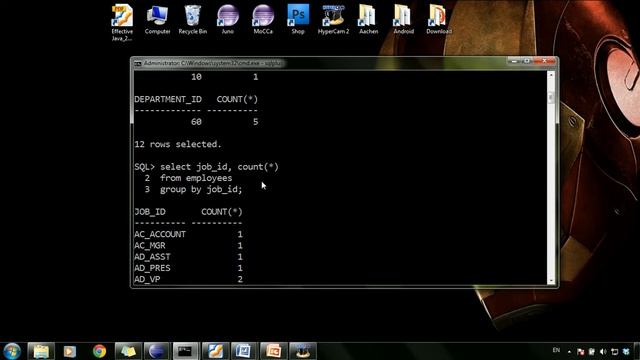
Task: Open the cmd window system menu icon
Action: pyautogui.click(x=138, y=63)
